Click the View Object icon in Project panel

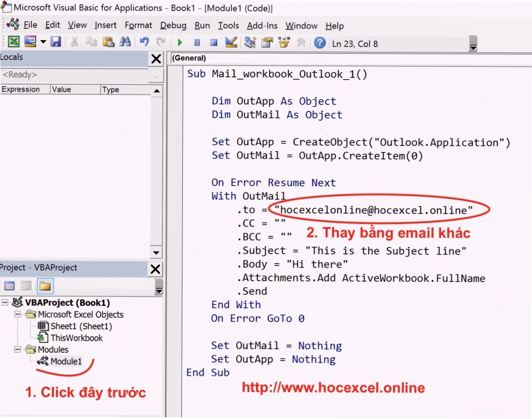[x=26, y=286]
